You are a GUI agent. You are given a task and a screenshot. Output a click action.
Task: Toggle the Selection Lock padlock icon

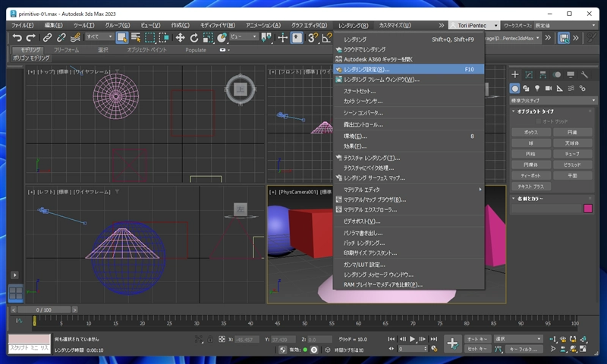(x=210, y=339)
